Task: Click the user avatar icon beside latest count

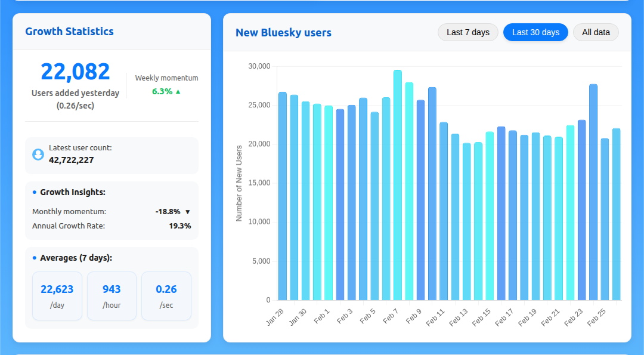Action: tap(38, 155)
